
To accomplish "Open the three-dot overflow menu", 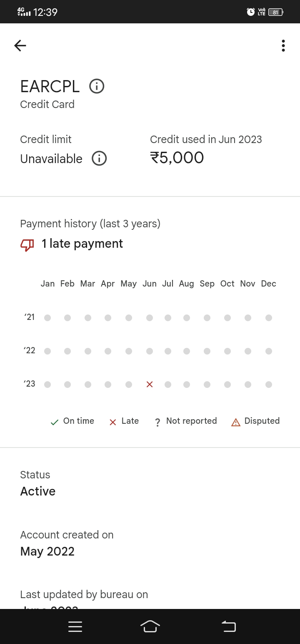I will pos(283,45).
